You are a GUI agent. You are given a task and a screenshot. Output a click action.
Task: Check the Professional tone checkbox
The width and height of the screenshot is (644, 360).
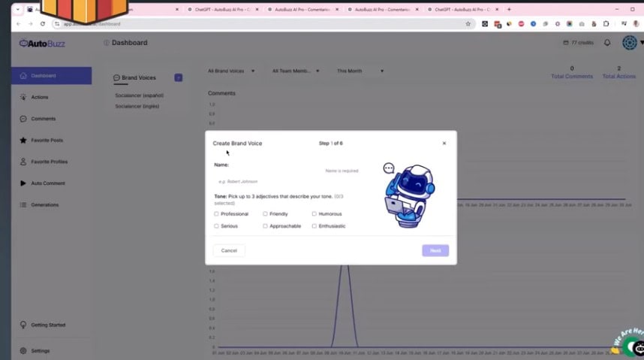click(216, 214)
